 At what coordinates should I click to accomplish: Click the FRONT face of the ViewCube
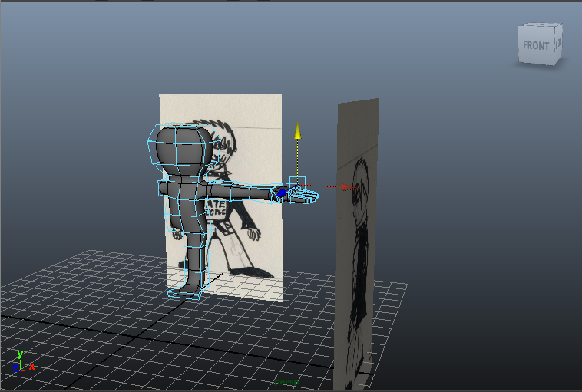coord(536,44)
